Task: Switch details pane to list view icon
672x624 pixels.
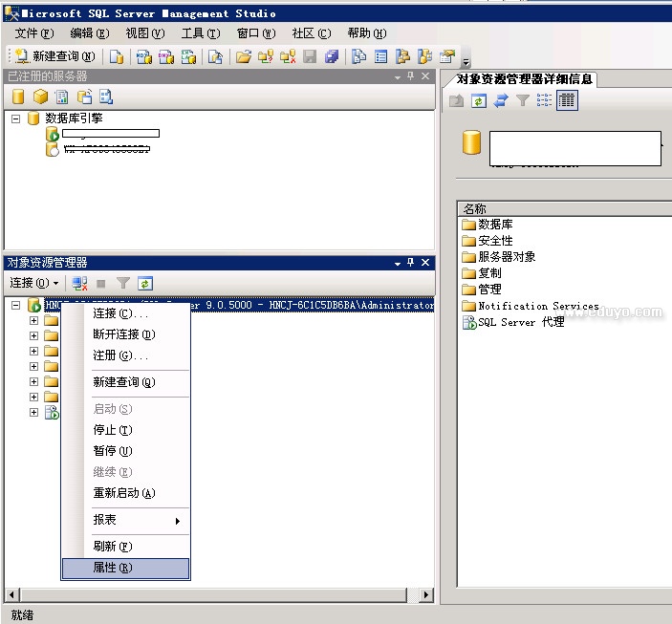Action: (x=545, y=100)
